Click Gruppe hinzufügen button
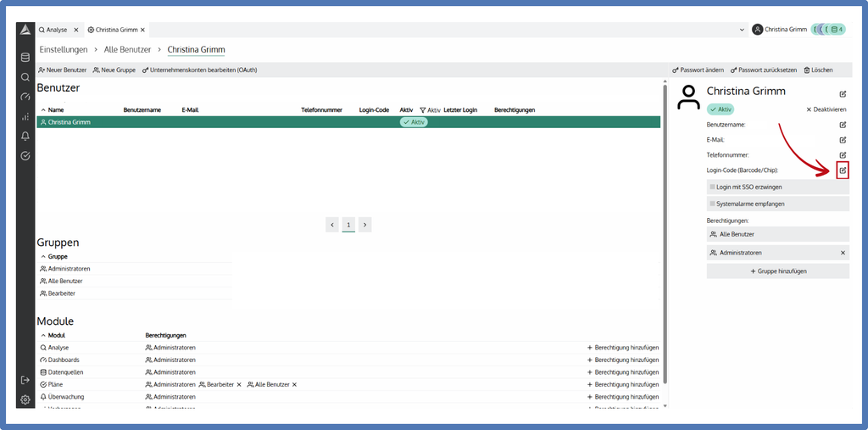868x430 pixels. click(x=778, y=271)
